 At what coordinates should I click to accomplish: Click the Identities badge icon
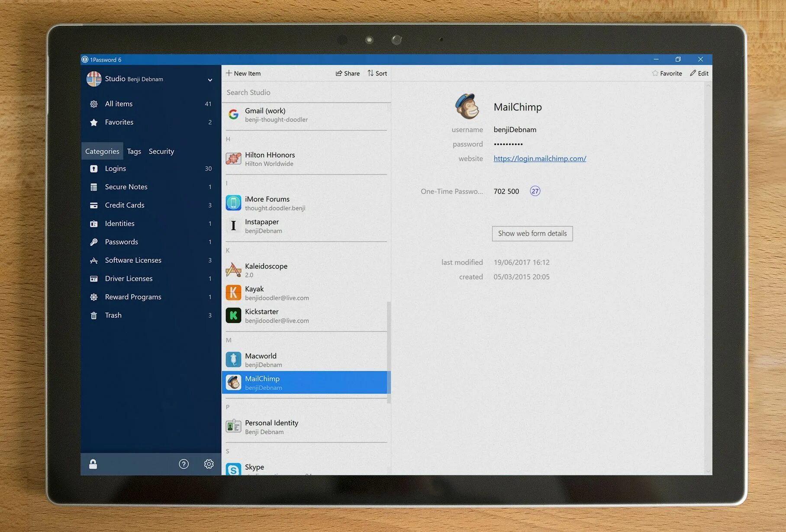tap(93, 224)
